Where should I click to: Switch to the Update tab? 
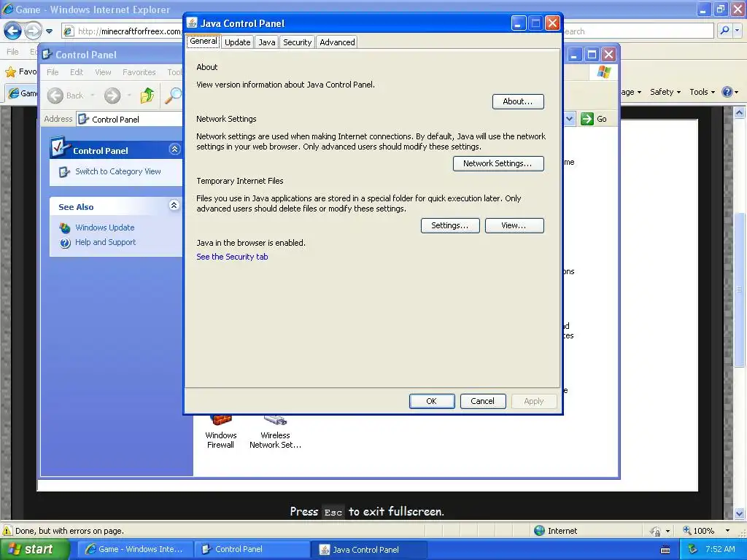pyautogui.click(x=237, y=42)
